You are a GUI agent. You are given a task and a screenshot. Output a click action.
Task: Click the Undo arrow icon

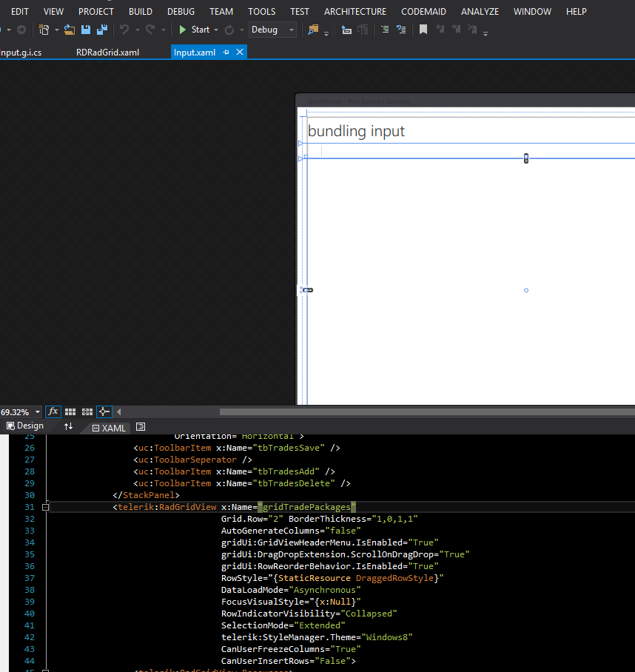coord(124,30)
